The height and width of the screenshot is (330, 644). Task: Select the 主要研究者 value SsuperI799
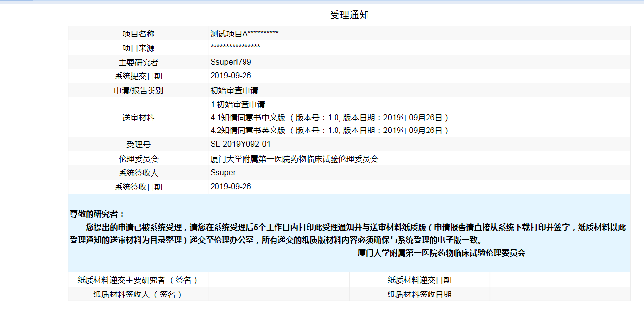pos(230,62)
